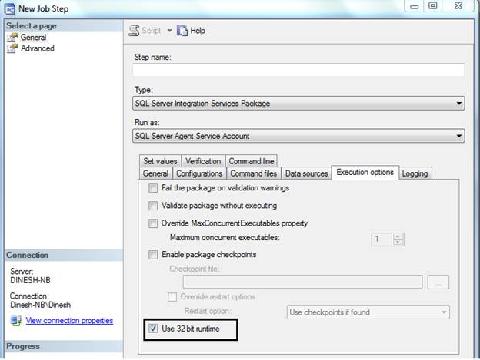Switch to the Set values tab
The image size is (480, 360).
click(160, 161)
